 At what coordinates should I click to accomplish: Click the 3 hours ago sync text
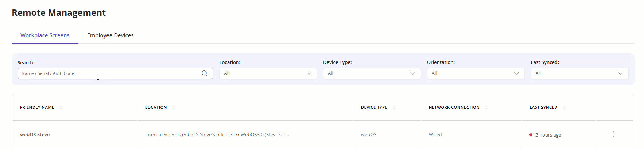(x=548, y=135)
